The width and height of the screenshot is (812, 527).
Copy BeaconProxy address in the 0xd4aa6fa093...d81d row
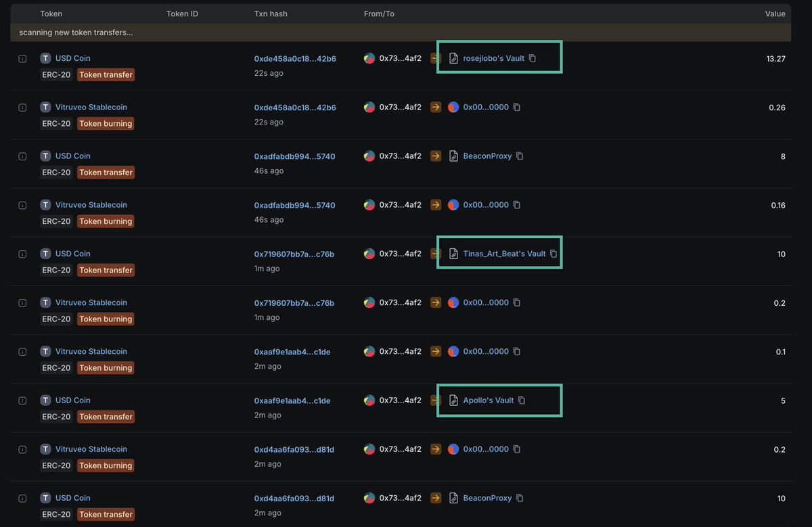(520, 498)
